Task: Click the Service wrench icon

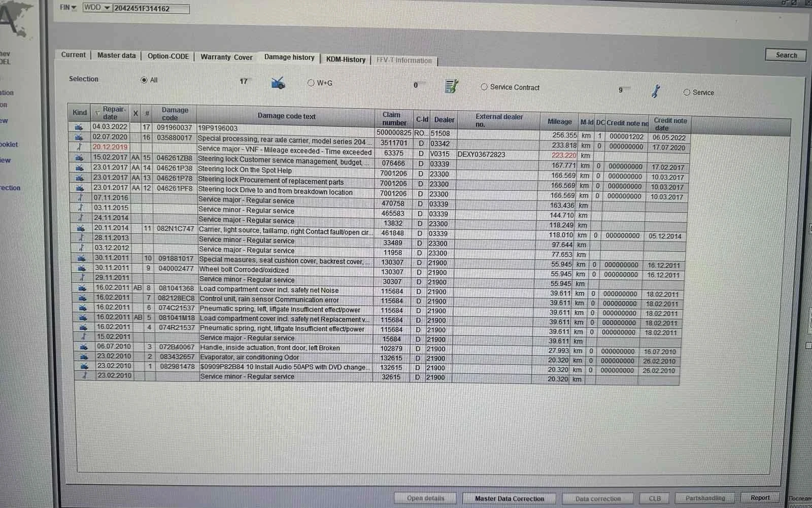Action: [656, 91]
